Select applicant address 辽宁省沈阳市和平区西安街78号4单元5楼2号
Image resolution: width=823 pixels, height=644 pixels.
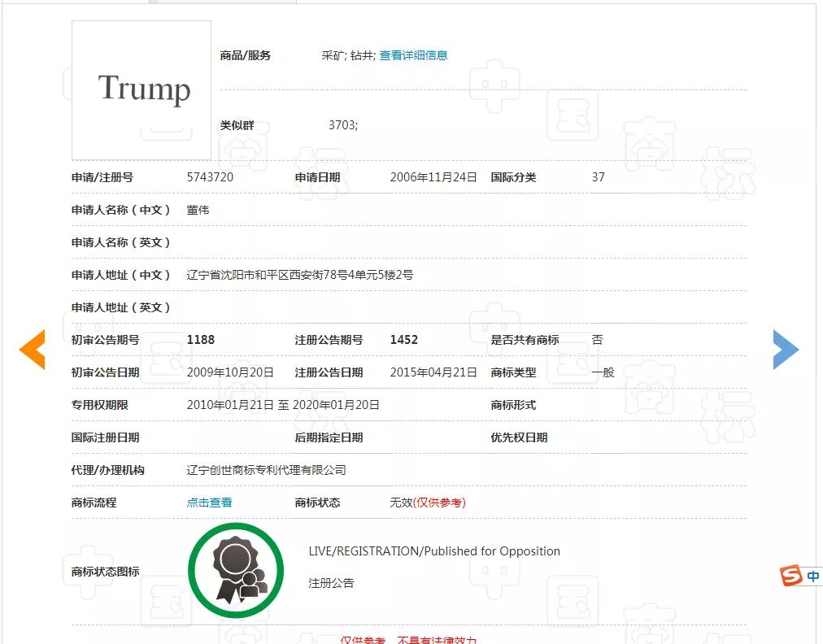pos(300,275)
